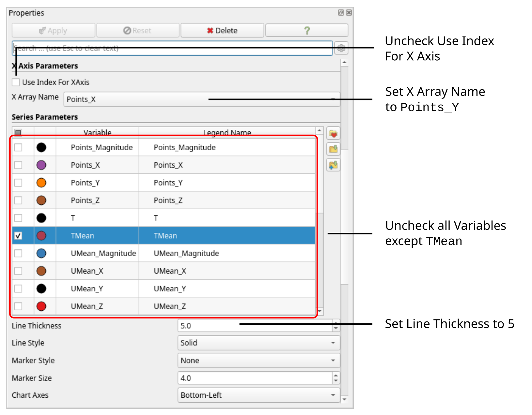Reset the property values
The image size is (532, 415).
[x=138, y=30]
